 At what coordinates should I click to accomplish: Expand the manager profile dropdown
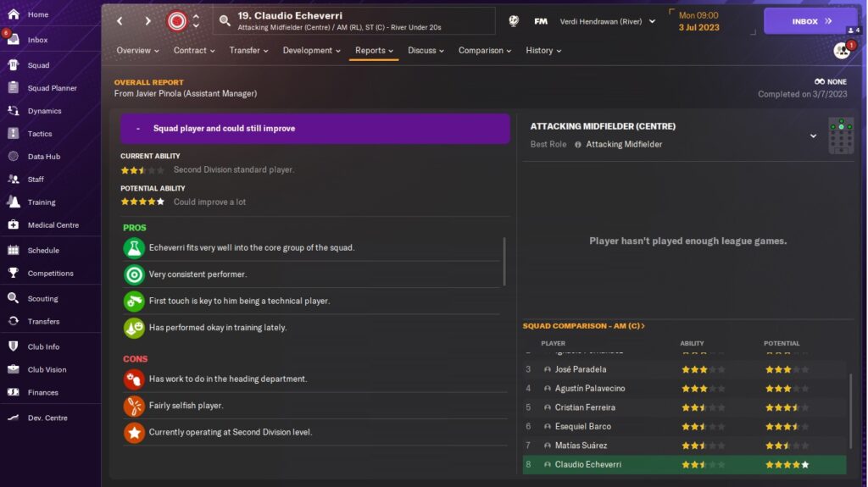(x=652, y=21)
